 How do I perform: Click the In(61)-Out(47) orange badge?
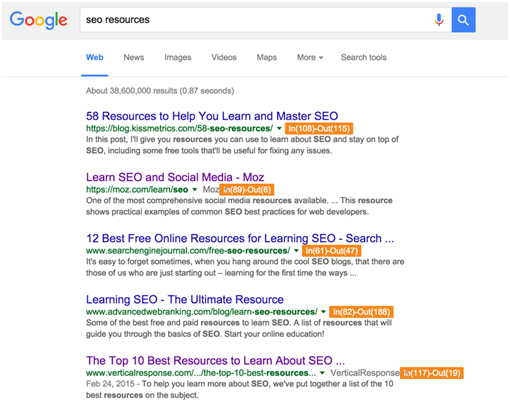tap(332, 251)
